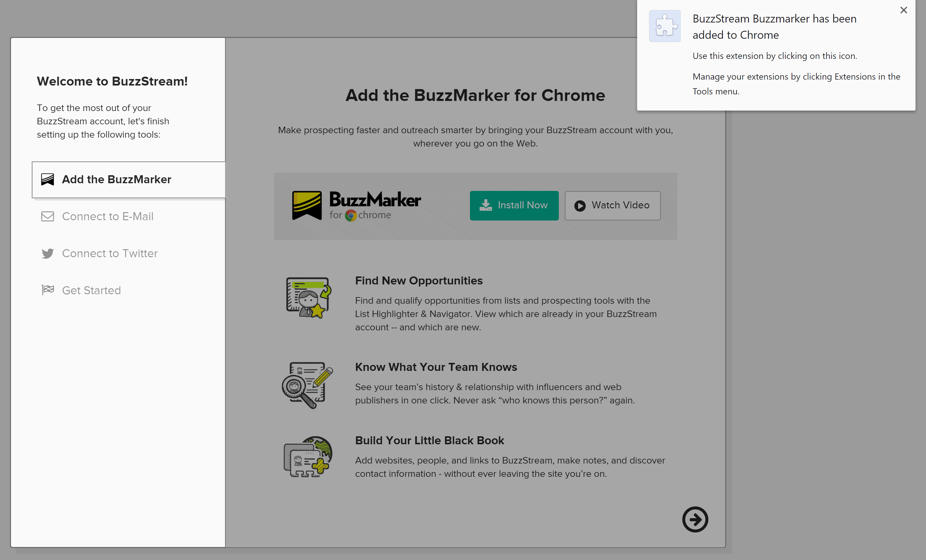Click the download icon on Install Now
Viewport: 926px width, 560px height.
click(x=486, y=205)
